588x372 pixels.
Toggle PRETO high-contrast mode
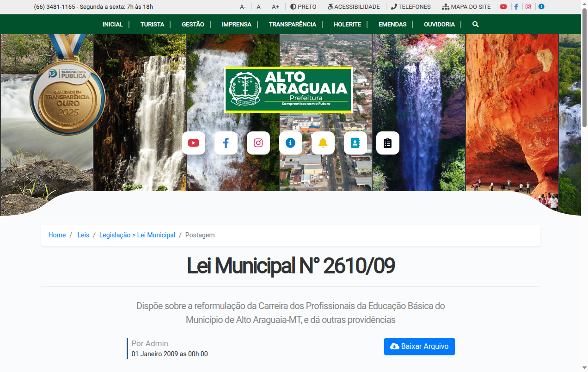[x=303, y=7]
